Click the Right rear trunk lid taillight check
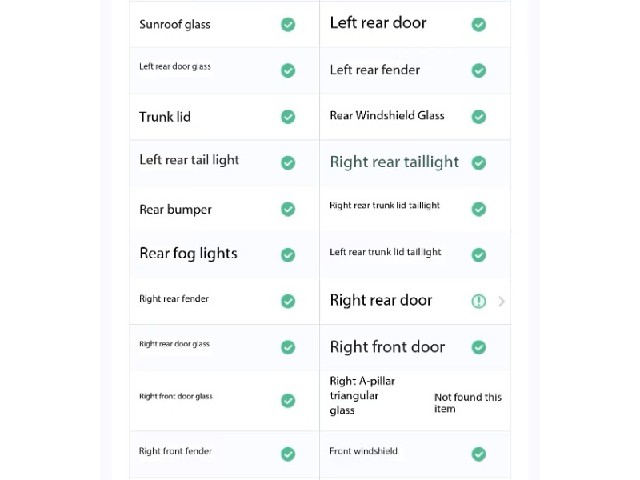This screenshot has width=640, height=480. 478,209
